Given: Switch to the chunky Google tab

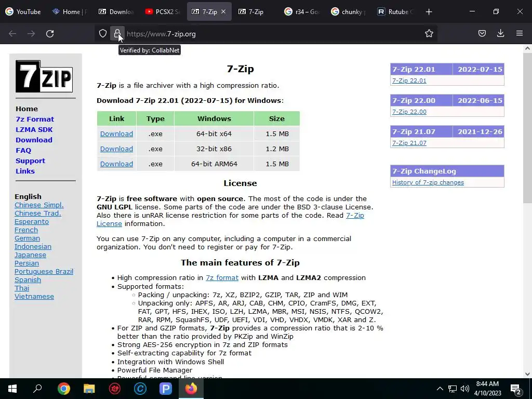Looking at the screenshot, I should (349, 11).
